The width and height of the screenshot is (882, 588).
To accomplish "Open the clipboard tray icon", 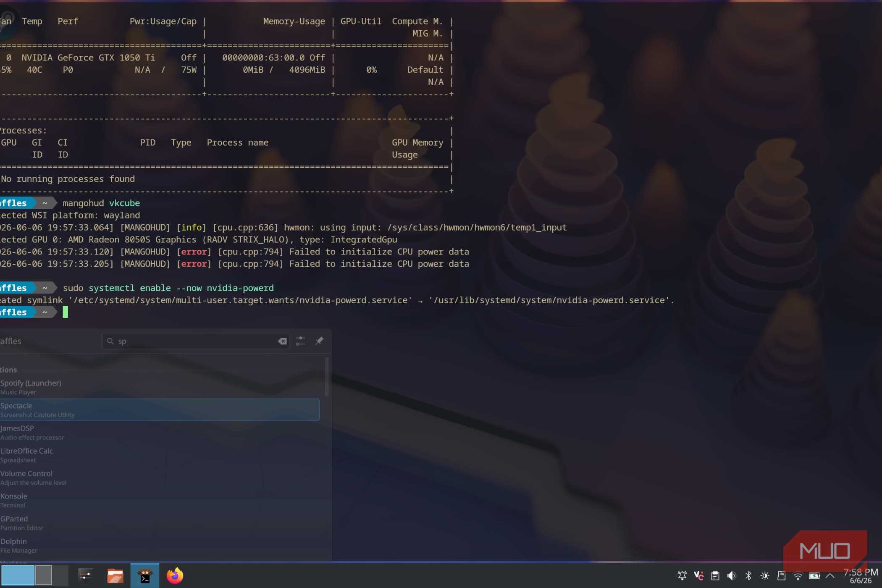I will click(715, 575).
